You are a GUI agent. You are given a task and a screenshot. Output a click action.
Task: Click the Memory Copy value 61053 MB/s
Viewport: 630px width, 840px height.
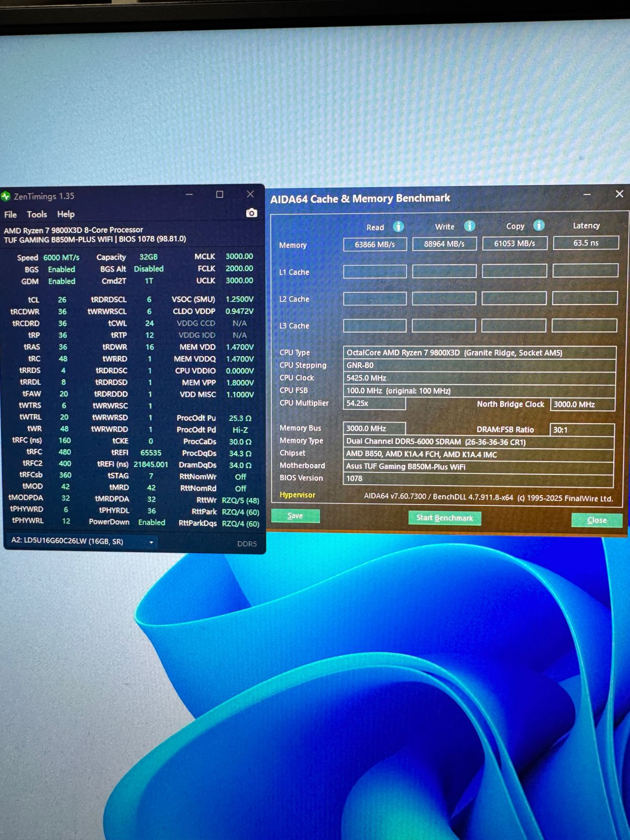tap(514, 243)
